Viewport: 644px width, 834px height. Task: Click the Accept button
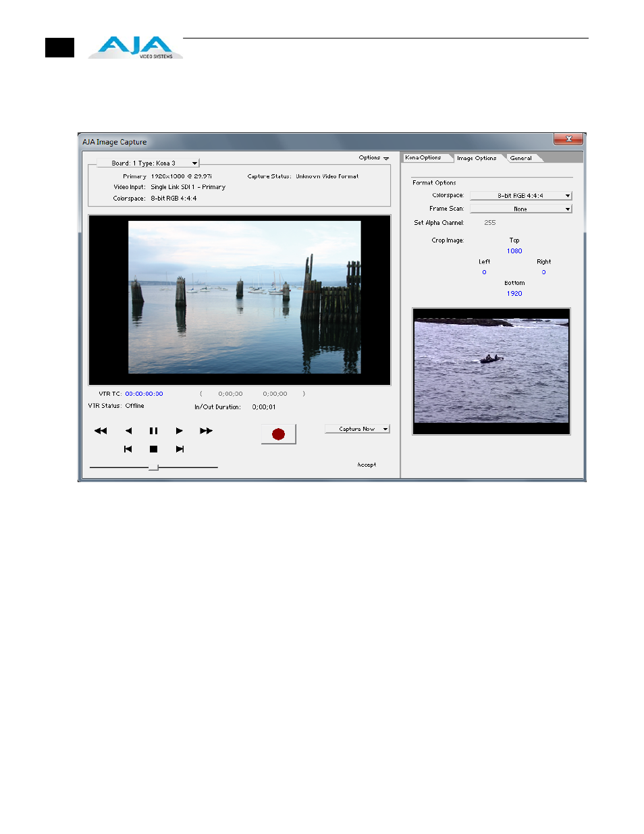pyautogui.click(x=367, y=465)
